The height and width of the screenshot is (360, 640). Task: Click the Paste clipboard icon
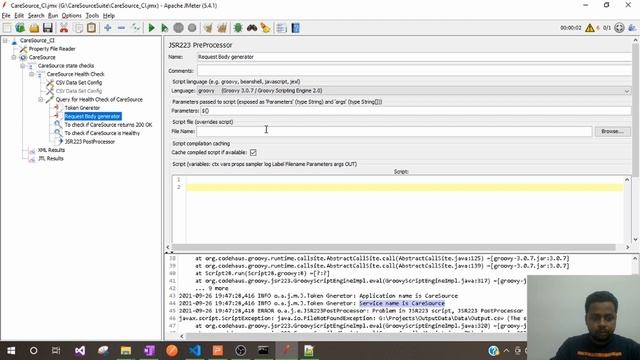coord(91,28)
